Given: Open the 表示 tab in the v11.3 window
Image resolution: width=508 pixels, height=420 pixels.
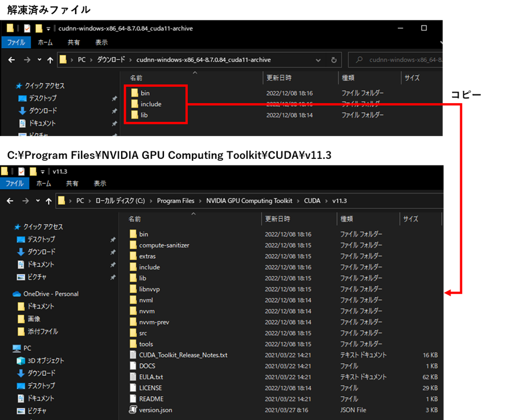Looking at the screenshot, I should point(100,184).
